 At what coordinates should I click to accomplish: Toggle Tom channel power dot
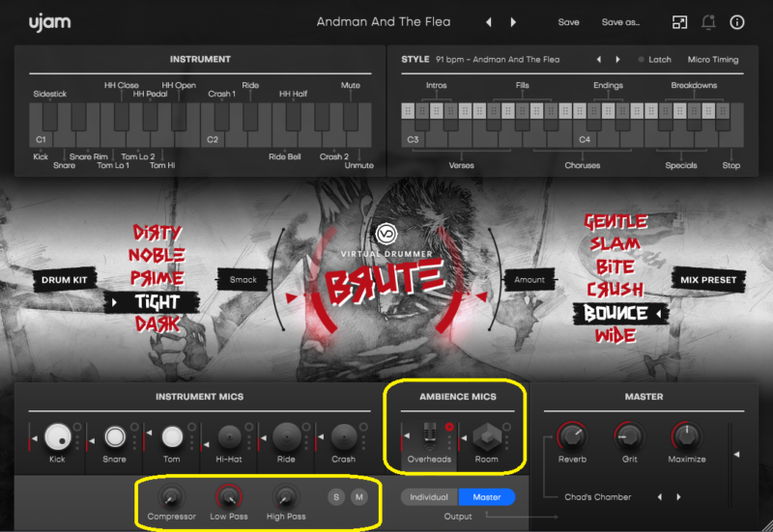[191, 427]
